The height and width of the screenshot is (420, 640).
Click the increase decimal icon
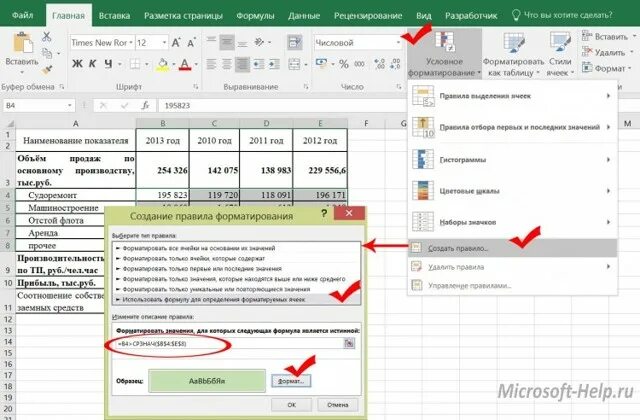pyautogui.click(x=379, y=64)
